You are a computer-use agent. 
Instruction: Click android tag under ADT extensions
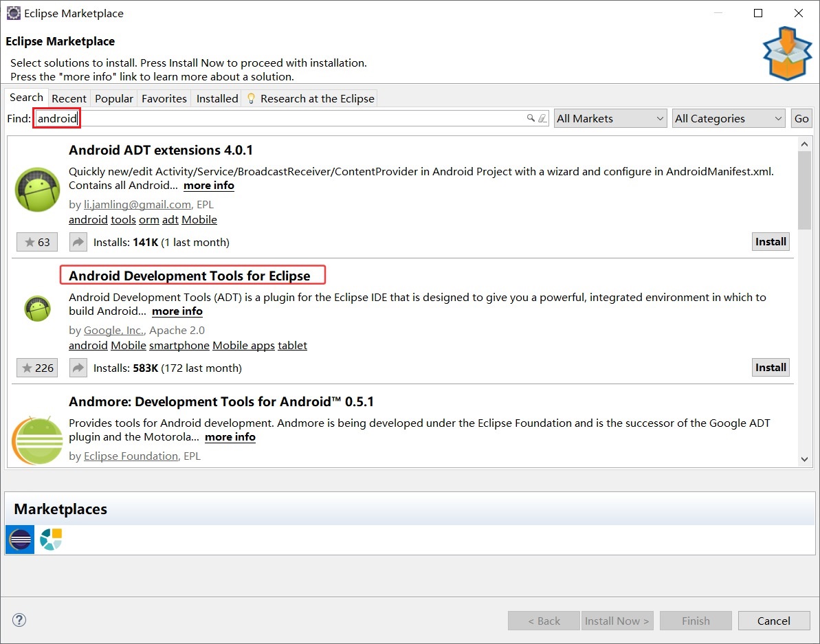(89, 219)
